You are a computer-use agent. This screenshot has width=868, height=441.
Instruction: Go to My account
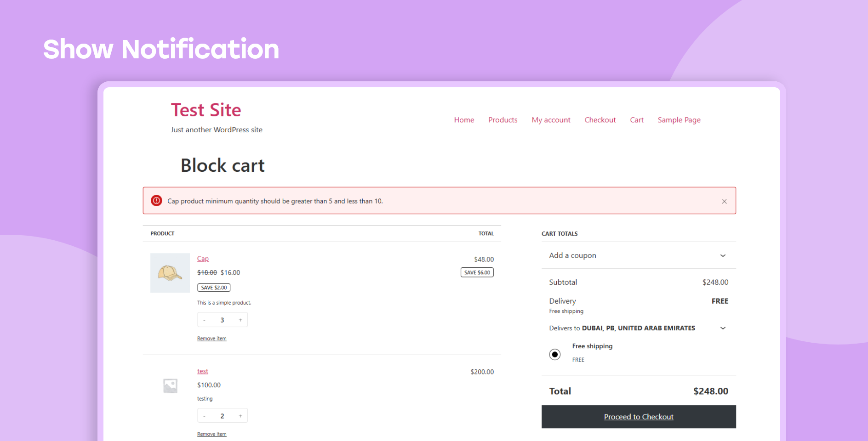[x=551, y=120]
